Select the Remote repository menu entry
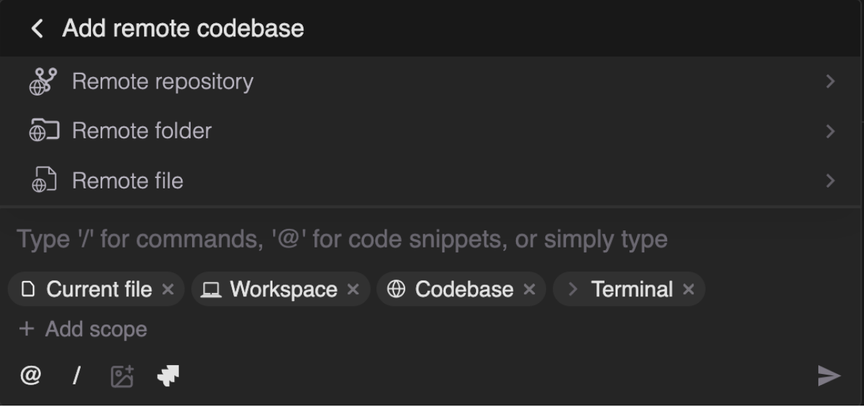The image size is (864, 407). point(162,82)
